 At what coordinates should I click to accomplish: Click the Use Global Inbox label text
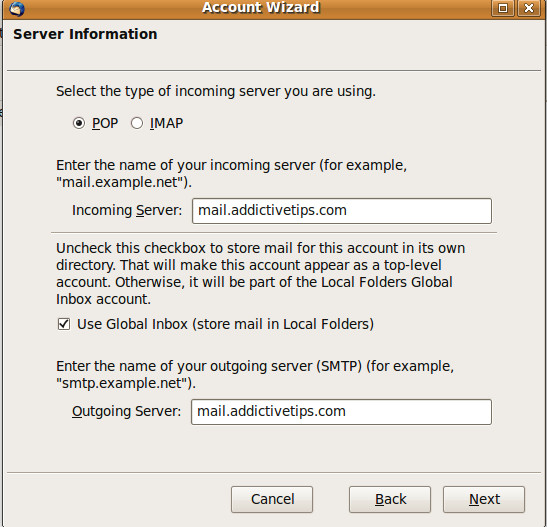(x=225, y=324)
